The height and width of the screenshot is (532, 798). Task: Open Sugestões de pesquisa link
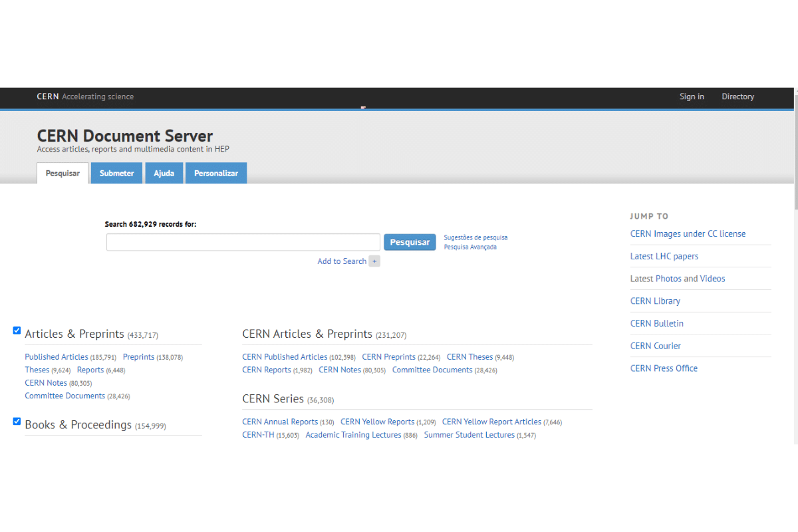coord(475,237)
